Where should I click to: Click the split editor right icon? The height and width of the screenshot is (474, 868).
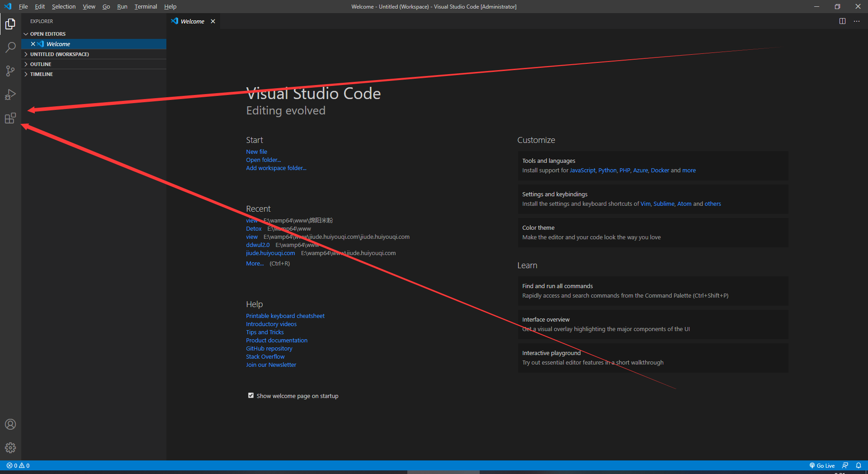point(842,21)
